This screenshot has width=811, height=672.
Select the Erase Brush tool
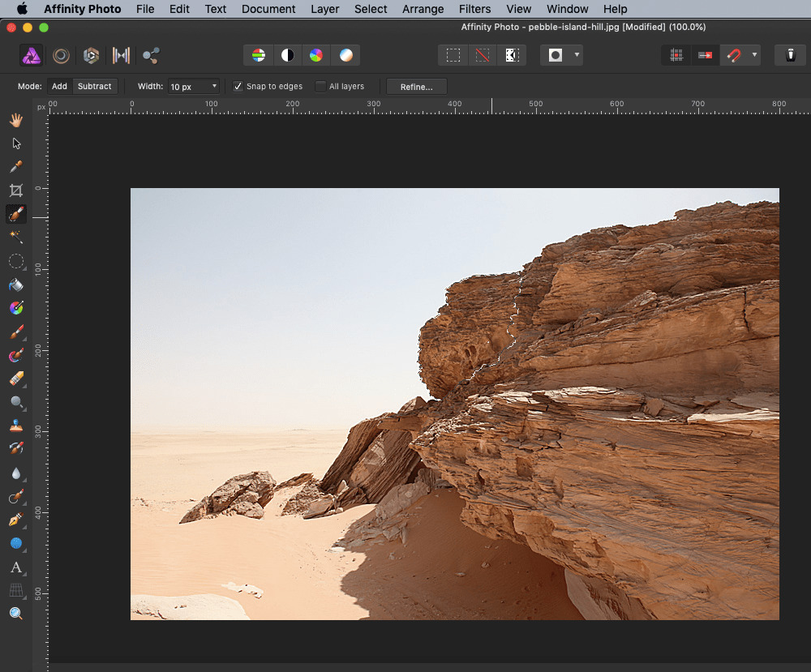15,379
